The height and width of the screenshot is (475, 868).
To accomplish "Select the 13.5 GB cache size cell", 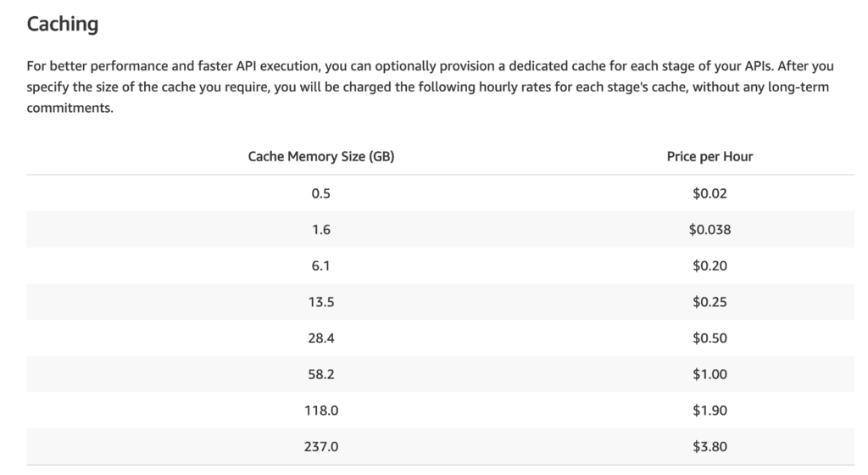I will 320,302.
